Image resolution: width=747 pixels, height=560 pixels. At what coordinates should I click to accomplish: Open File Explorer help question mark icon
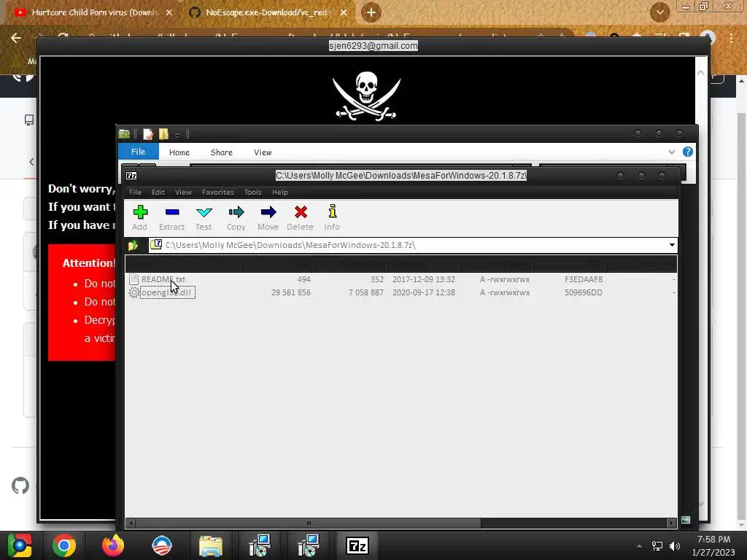687,152
